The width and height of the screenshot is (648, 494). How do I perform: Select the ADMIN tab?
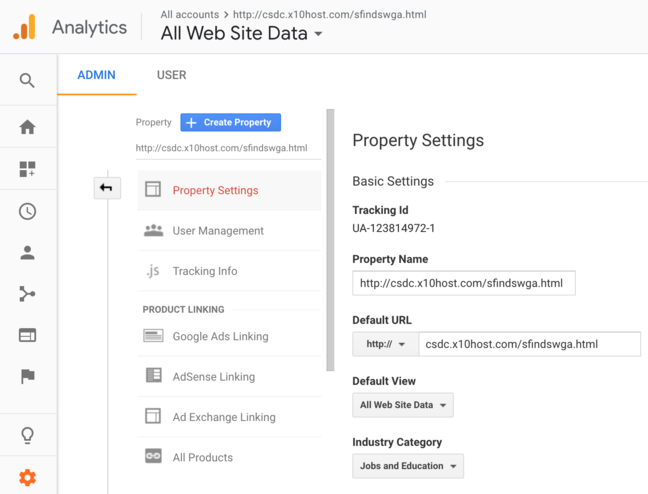point(97,75)
